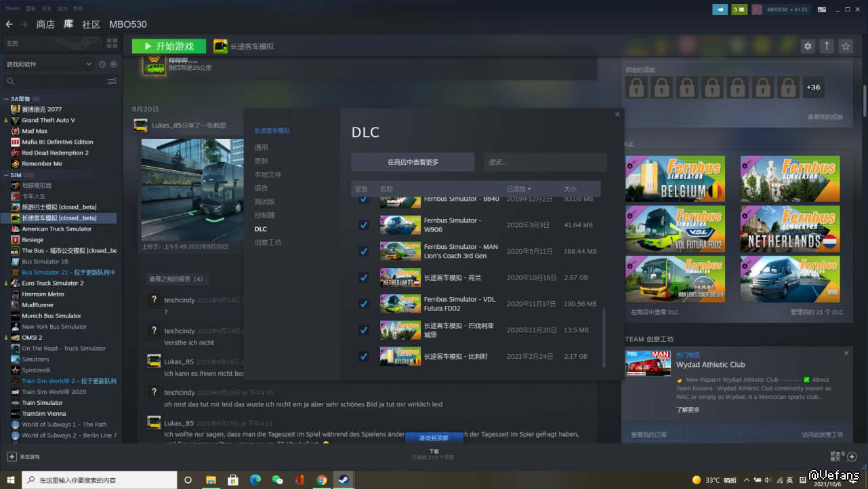Image resolution: width=868 pixels, height=489 pixels.
Task: Click the first locked achievement icon
Action: [636, 87]
